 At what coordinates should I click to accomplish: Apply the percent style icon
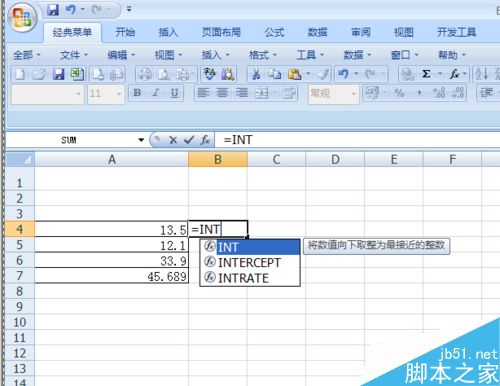[x=399, y=93]
